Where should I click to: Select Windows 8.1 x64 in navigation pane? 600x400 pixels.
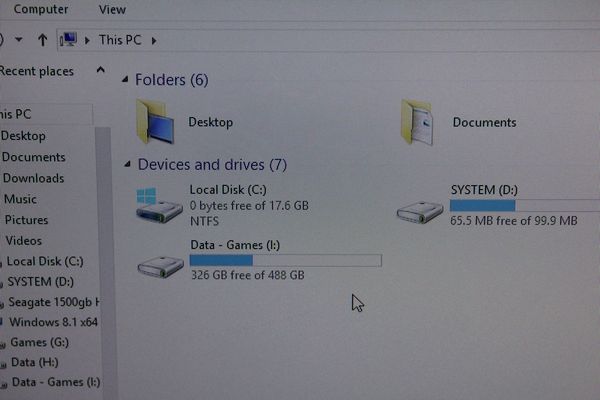tap(53, 322)
